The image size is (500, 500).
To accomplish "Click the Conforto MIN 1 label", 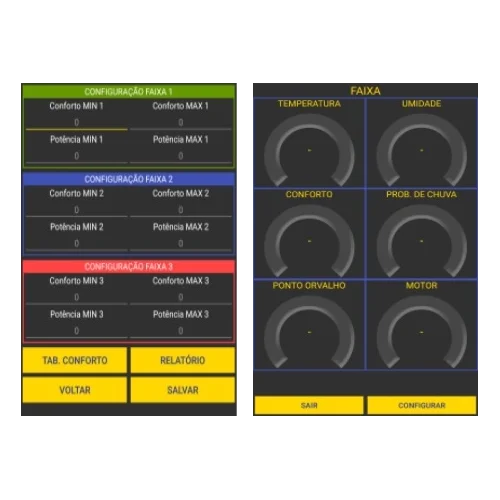I will click(x=76, y=106).
